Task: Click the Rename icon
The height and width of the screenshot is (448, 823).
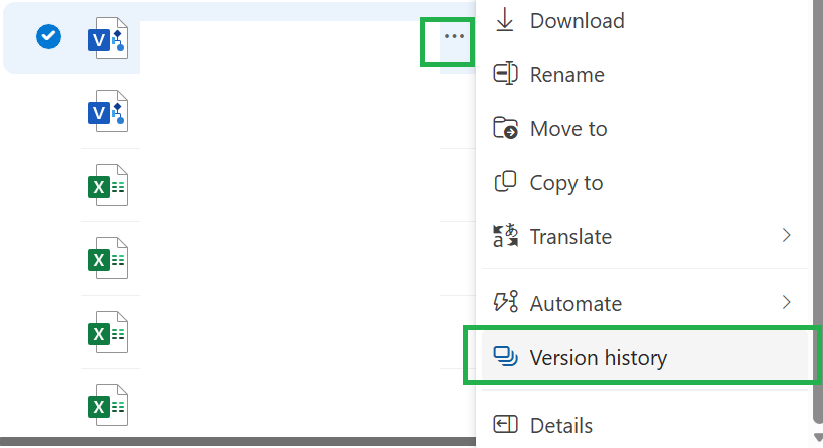Action: [x=505, y=73]
